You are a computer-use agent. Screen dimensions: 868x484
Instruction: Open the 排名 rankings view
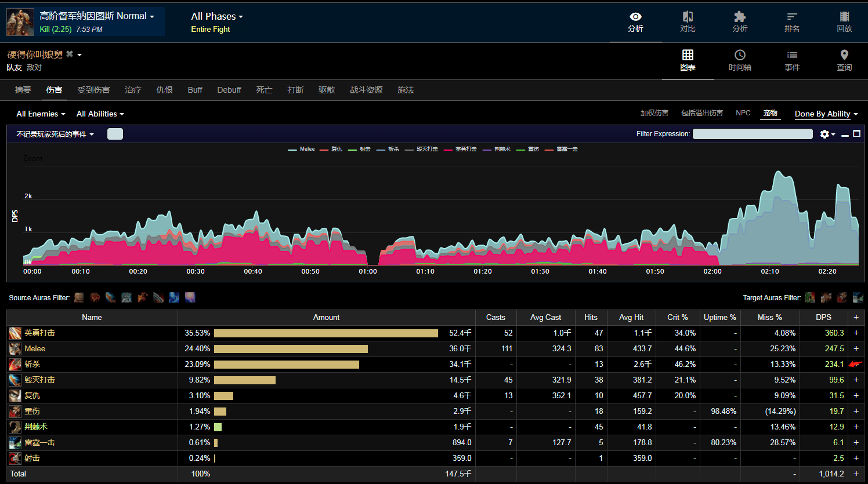tap(792, 22)
